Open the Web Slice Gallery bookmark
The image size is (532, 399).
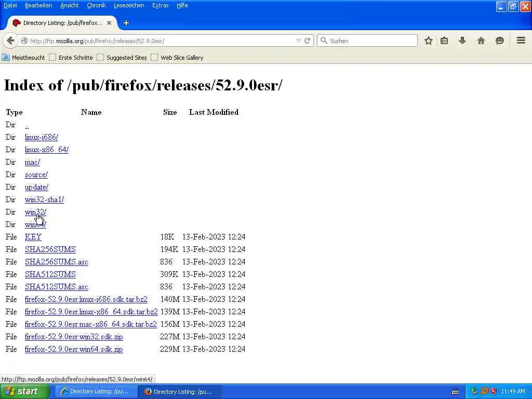coord(177,58)
